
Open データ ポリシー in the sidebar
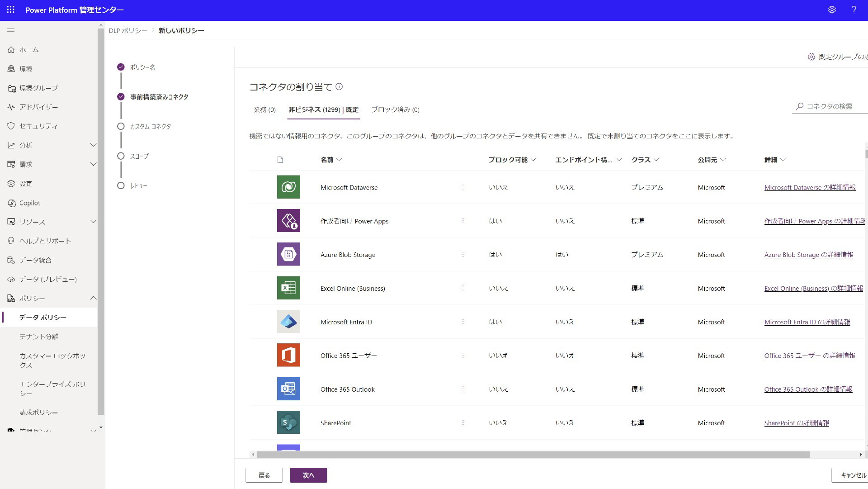[49, 318]
